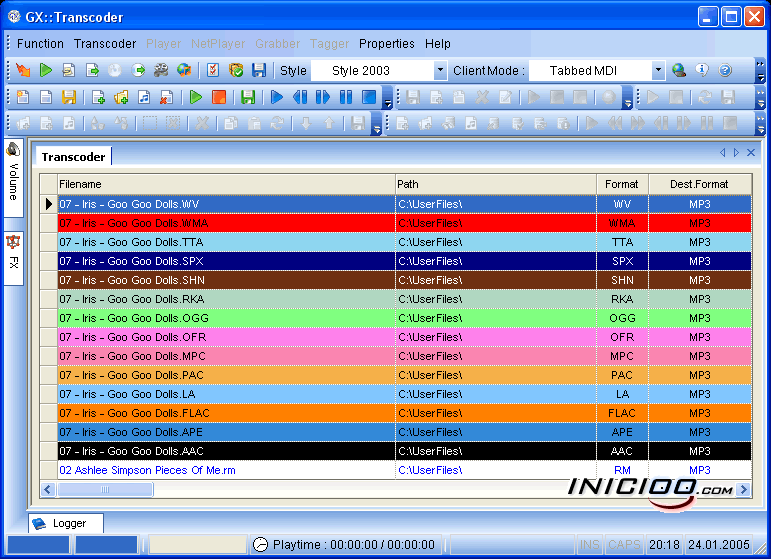Click the scrollbar left arrow button

point(48,490)
